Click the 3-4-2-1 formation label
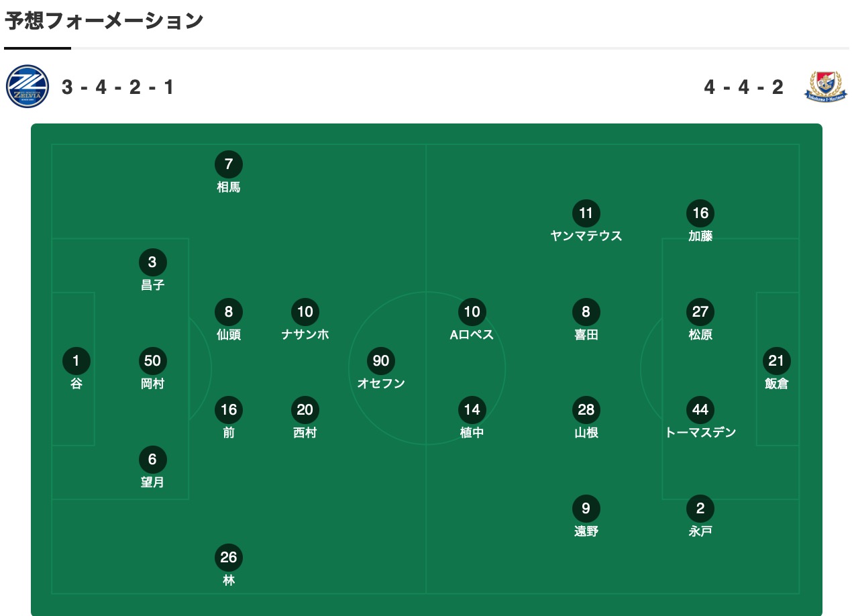Viewport: 852px width, 616px height. click(118, 87)
